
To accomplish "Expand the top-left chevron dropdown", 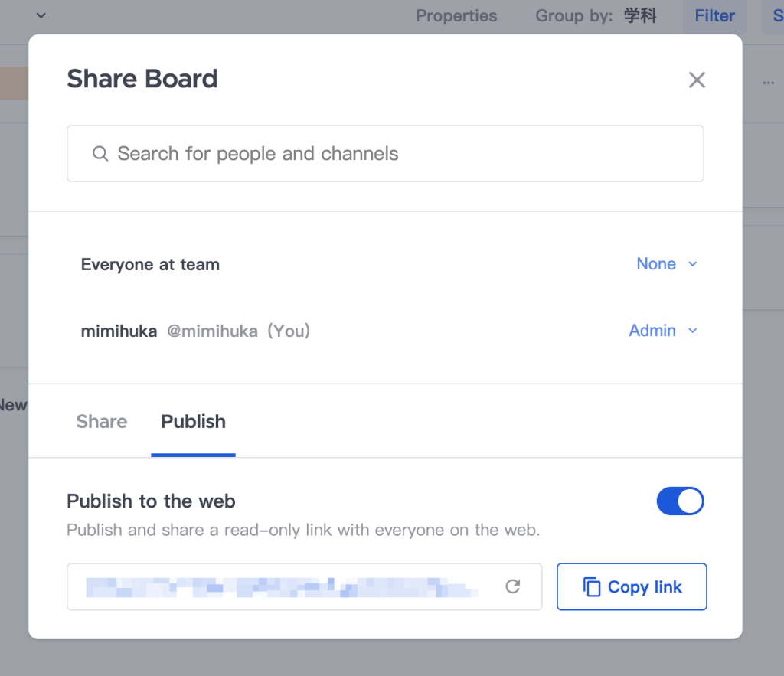I will click(41, 15).
